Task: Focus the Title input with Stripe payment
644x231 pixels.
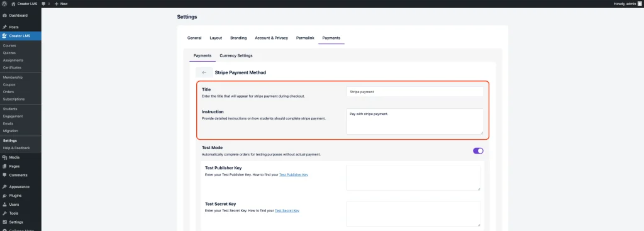Action: tap(415, 92)
